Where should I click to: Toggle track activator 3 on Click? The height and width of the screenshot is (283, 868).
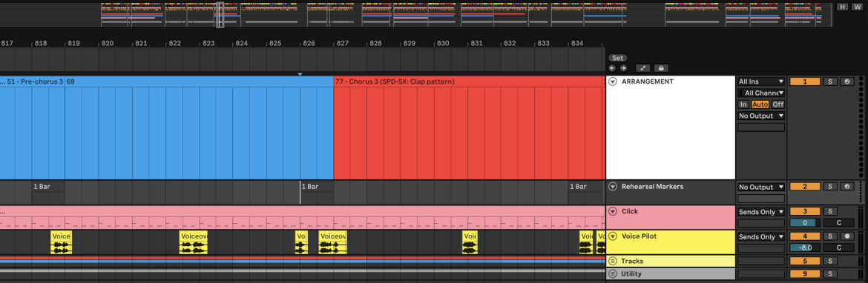(x=804, y=211)
